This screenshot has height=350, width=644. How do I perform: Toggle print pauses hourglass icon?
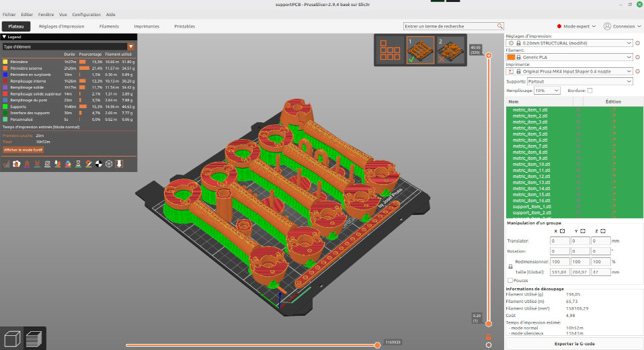[79, 164]
